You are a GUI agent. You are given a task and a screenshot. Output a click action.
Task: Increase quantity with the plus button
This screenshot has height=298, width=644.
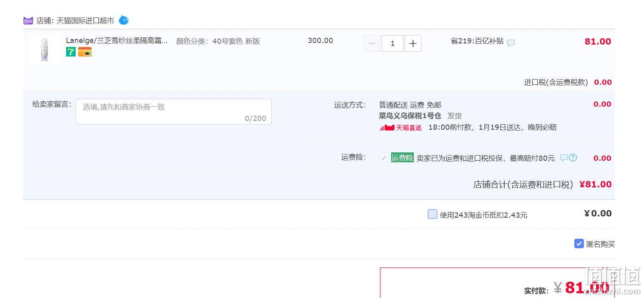[413, 43]
